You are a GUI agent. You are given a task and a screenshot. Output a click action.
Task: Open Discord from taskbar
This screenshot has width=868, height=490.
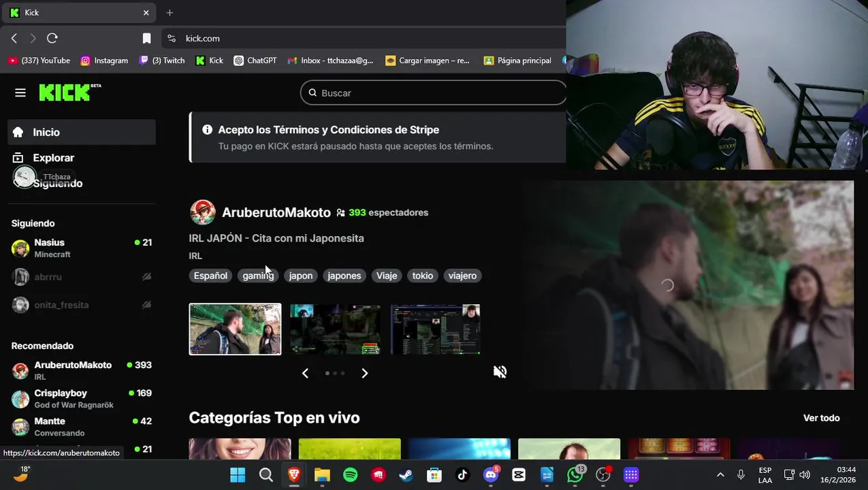[x=491, y=475]
